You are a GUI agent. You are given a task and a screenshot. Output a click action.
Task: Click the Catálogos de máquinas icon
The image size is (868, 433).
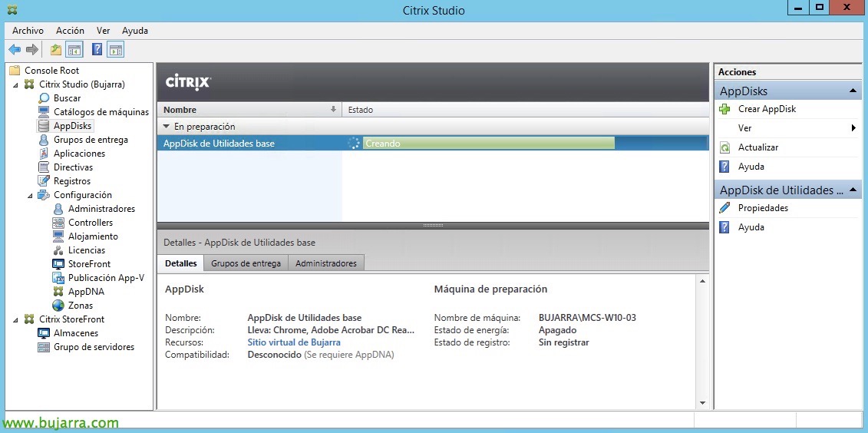tap(44, 112)
